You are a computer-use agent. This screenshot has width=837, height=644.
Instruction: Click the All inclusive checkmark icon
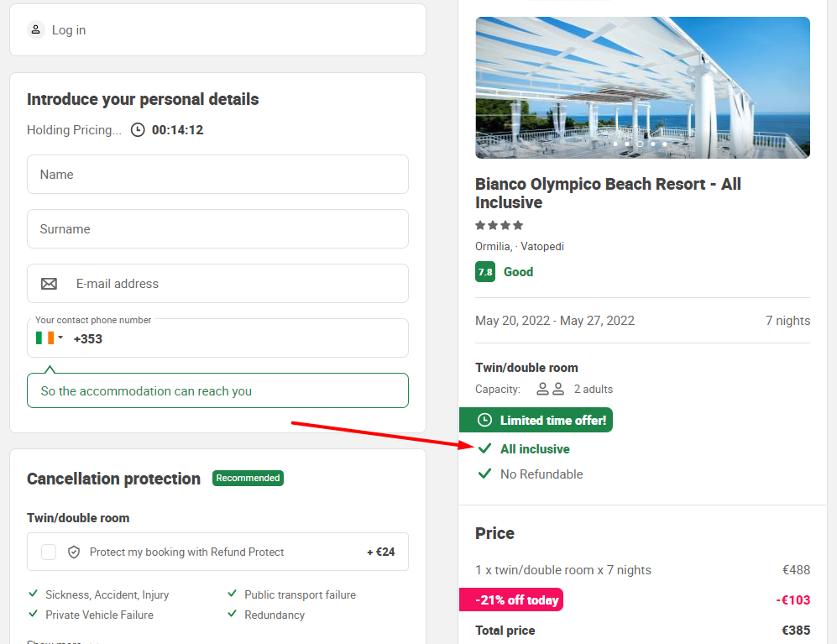pyautogui.click(x=484, y=448)
